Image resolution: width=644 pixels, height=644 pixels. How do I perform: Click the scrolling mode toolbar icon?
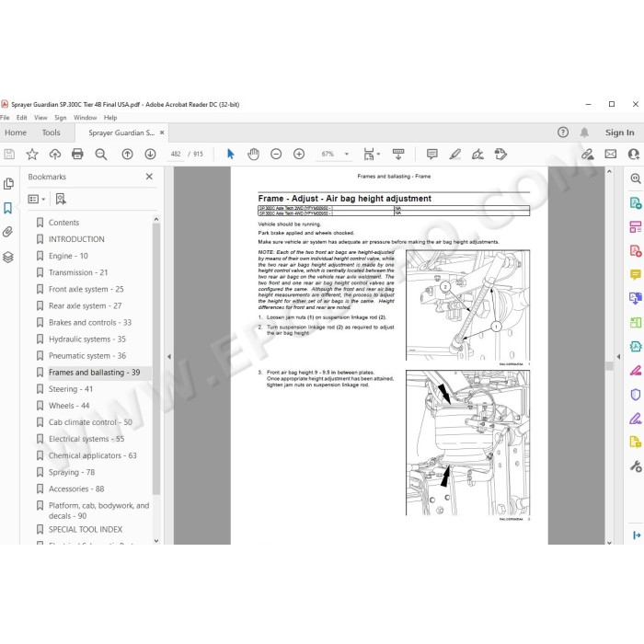tap(398, 154)
